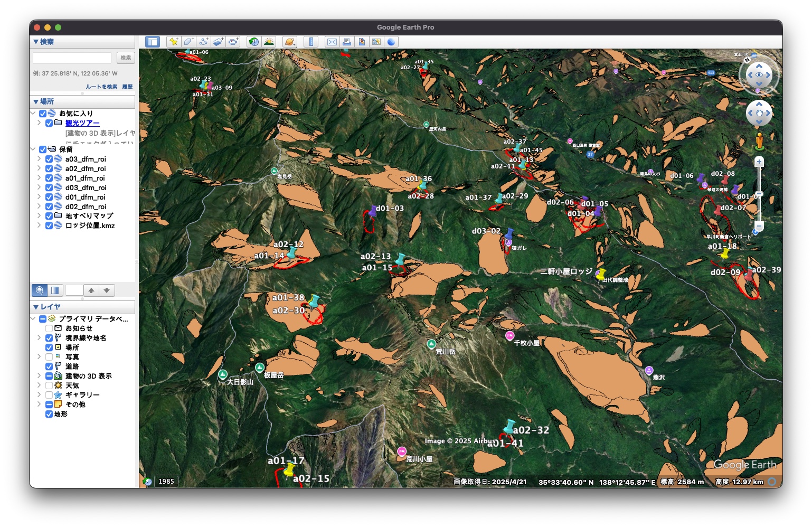Open the Ruler measurement tool
The image size is (812, 527).
click(311, 42)
